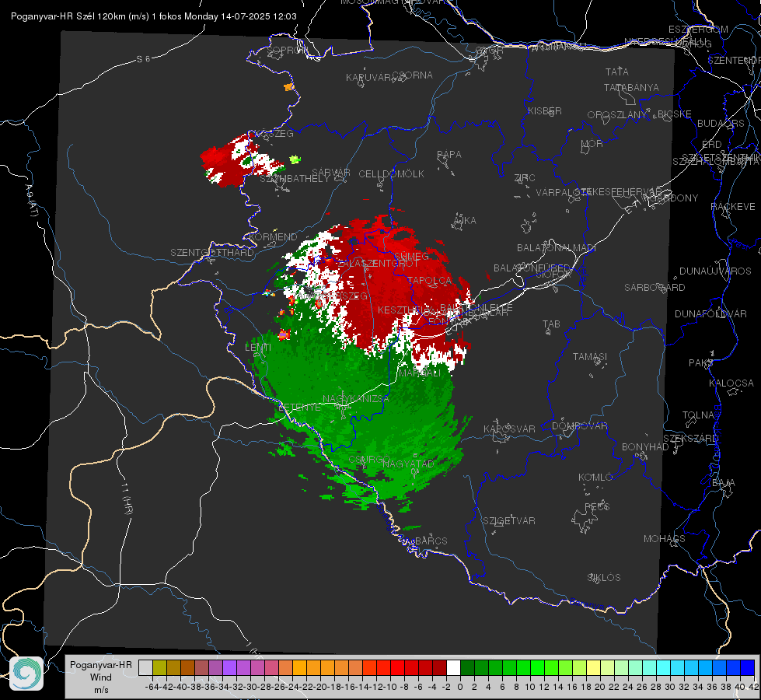This screenshot has width=761, height=700.
Task: Click the SIKLÓS label
Action: coord(604,577)
